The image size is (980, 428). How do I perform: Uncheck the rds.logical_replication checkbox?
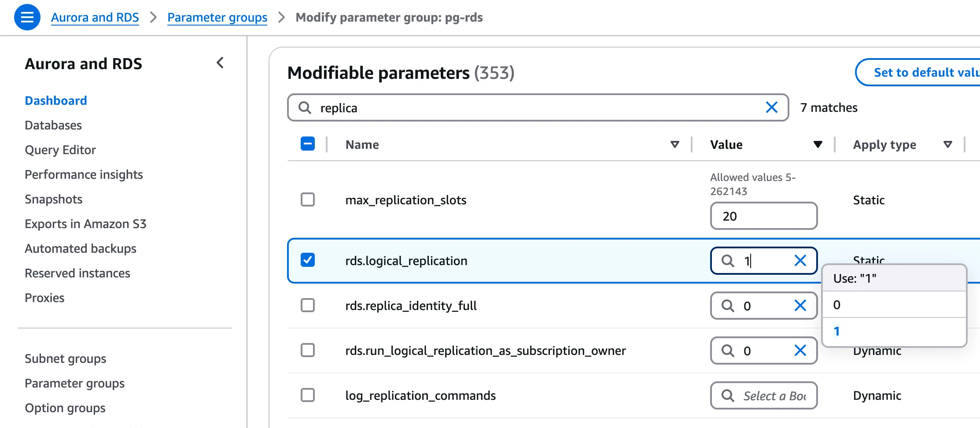coord(308,260)
